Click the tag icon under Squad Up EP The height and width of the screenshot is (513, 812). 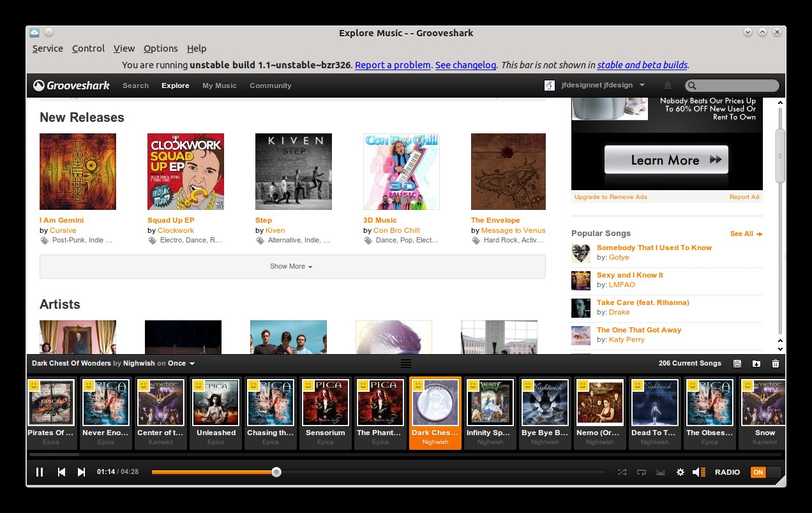152,241
